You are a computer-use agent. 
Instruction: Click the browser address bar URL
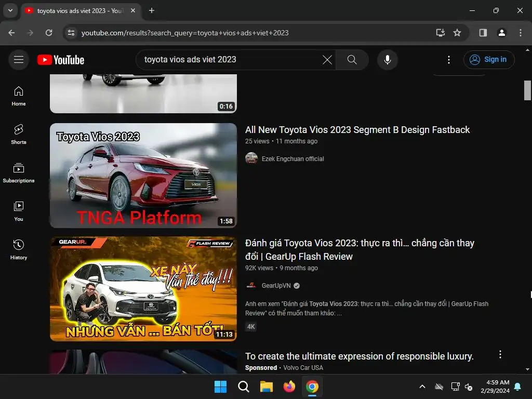coord(185,33)
